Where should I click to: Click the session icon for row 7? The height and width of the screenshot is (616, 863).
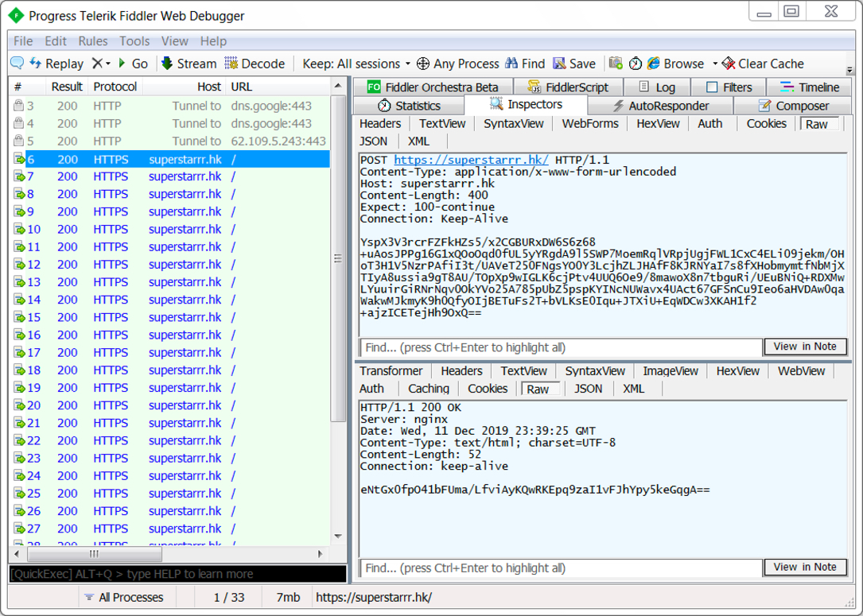19,176
